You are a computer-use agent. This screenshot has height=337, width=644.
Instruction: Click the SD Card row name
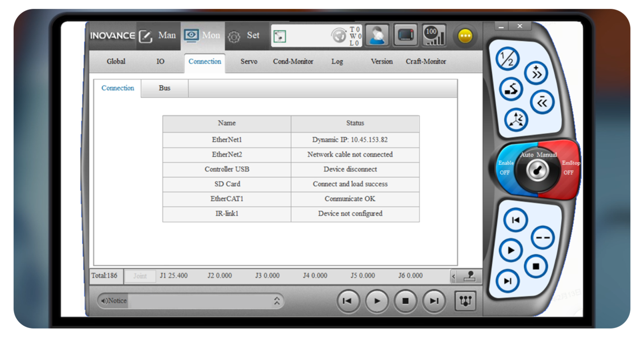click(227, 184)
